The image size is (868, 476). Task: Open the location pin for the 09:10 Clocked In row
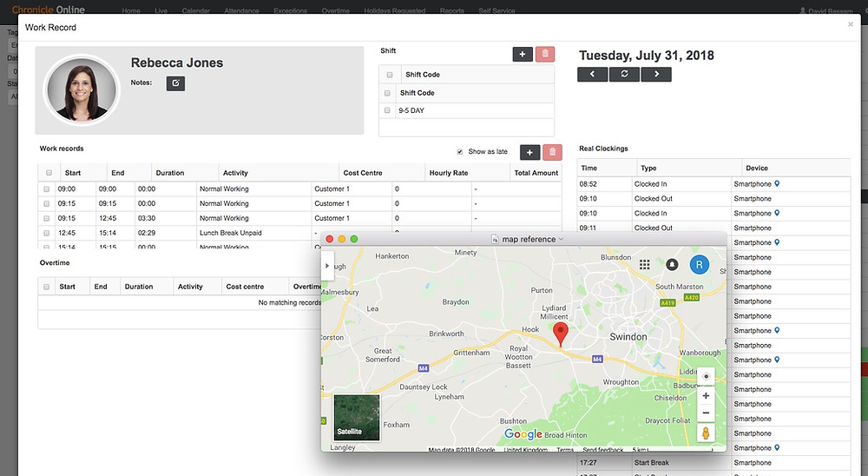coord(777,213)
